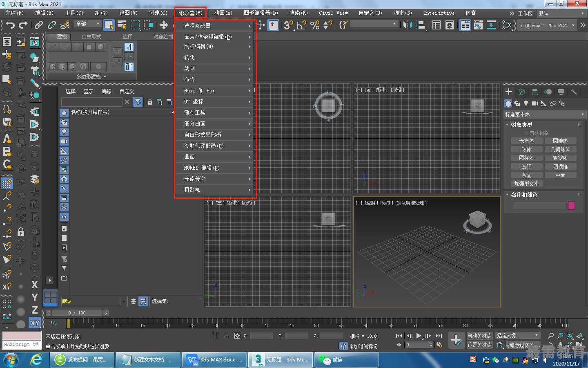
Task: Open the Layer Explorer icon
Action: tap(450, 25)
